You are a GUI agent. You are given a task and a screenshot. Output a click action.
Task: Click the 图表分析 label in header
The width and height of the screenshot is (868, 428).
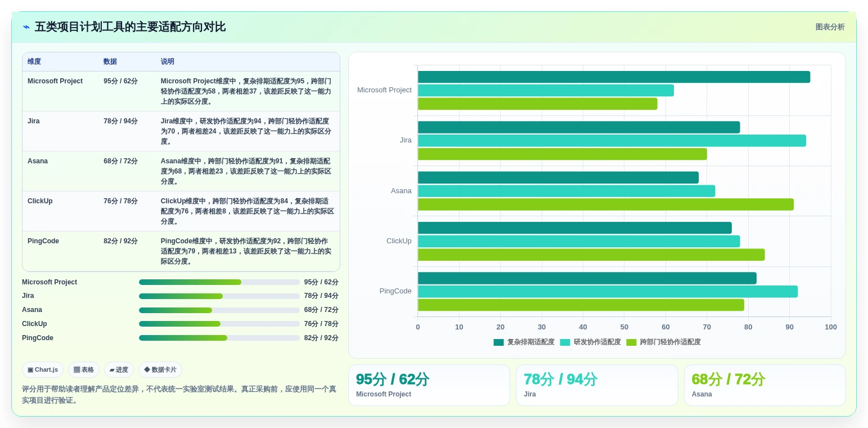830,27
